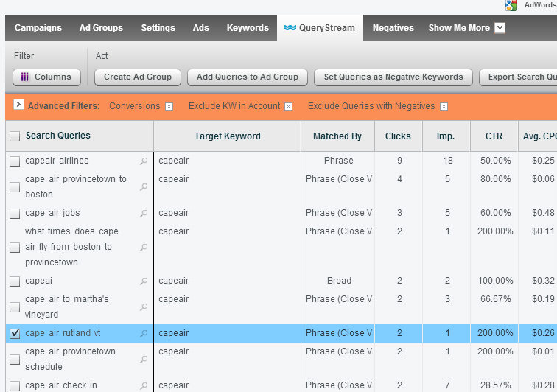Uncheck the cape air rutland vt row

[x=15, y=333]
